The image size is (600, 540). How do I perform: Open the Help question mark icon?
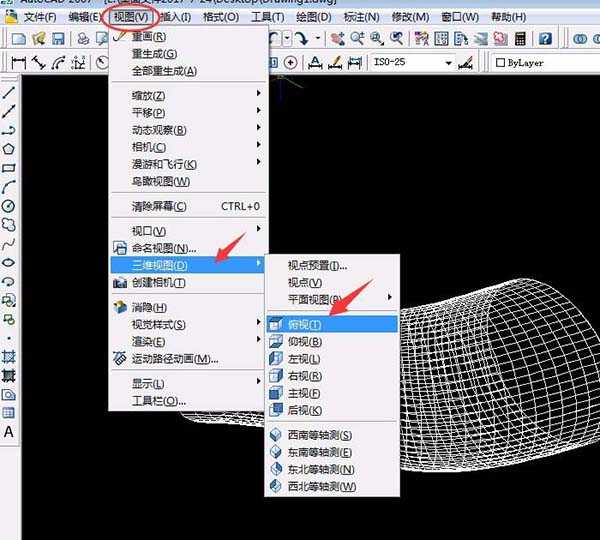coord(545,39)
